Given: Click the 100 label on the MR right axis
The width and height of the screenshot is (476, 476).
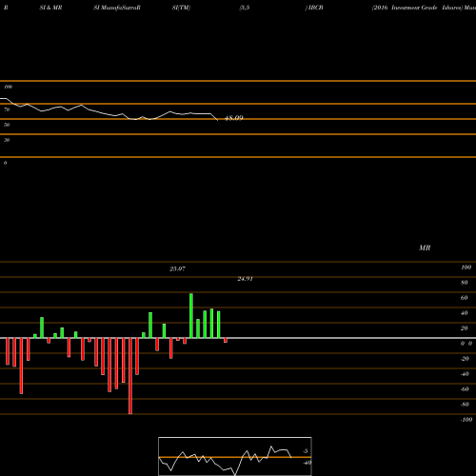Looking at the screenshot, I should [466, 268].
